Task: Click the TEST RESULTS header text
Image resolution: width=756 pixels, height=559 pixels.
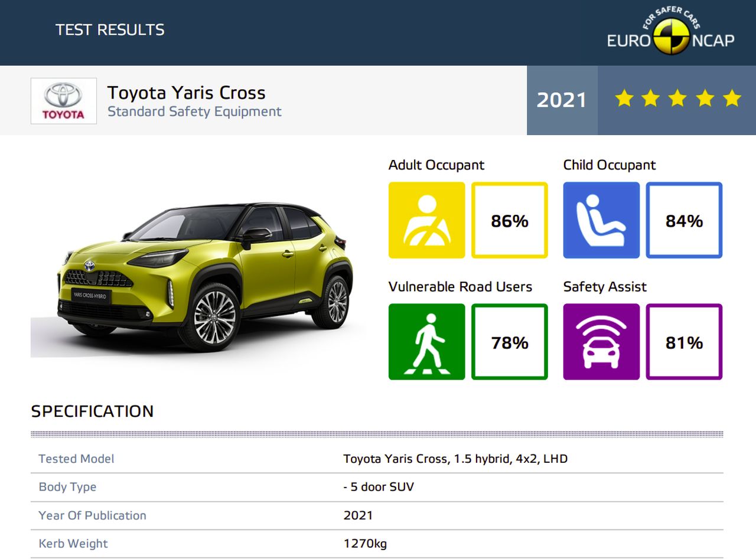Action: (110, 30)
